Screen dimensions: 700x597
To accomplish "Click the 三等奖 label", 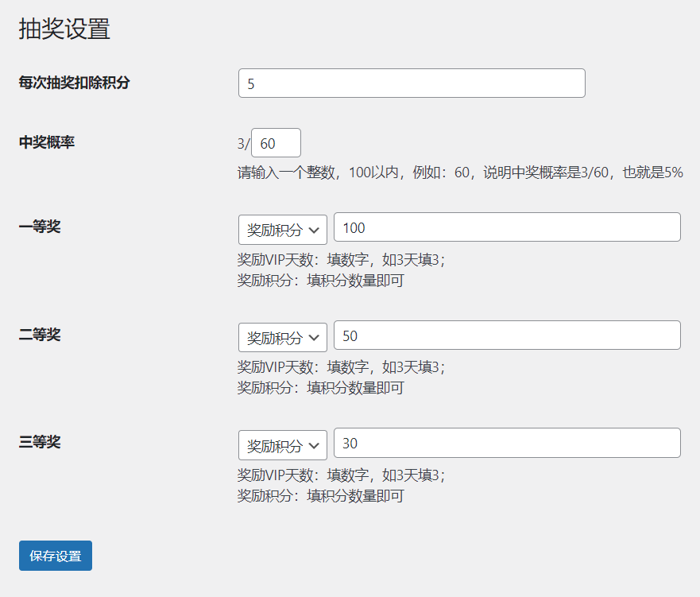I will (39, 442).
